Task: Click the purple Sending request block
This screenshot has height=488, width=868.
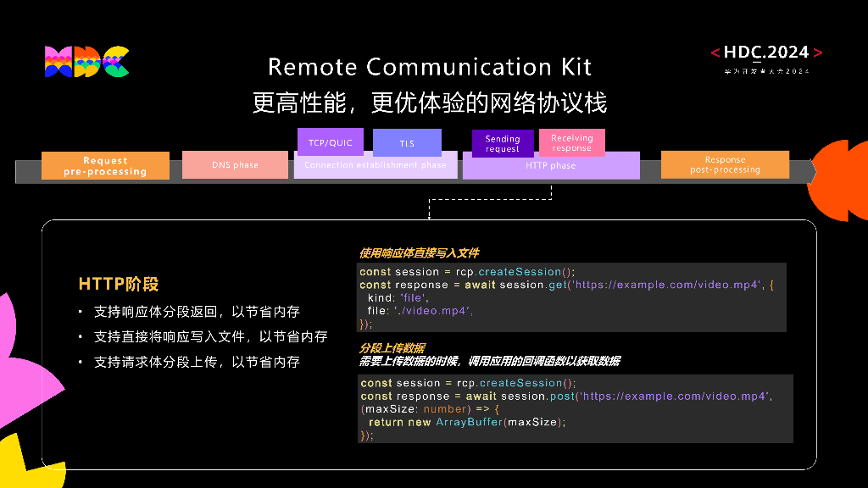Action: point(501,142)
